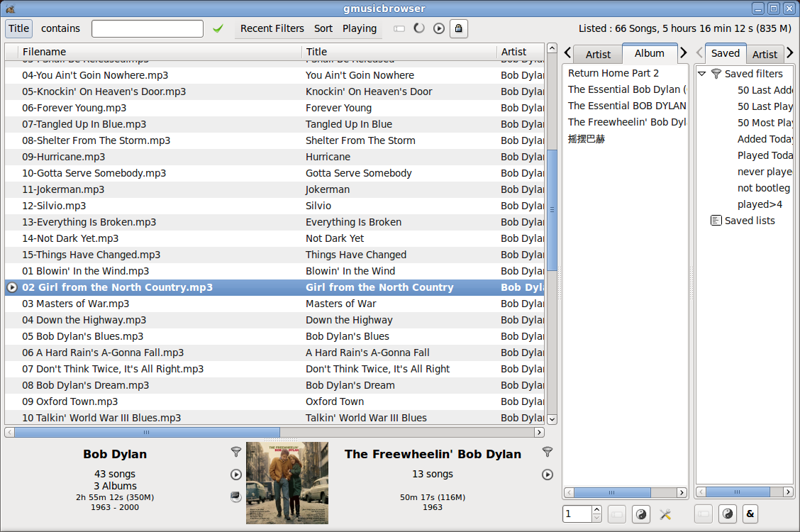Click down arrow of song list vertical scrollbar
The image size is (800, 532).
pyautogui.click(x=552, y=420)
